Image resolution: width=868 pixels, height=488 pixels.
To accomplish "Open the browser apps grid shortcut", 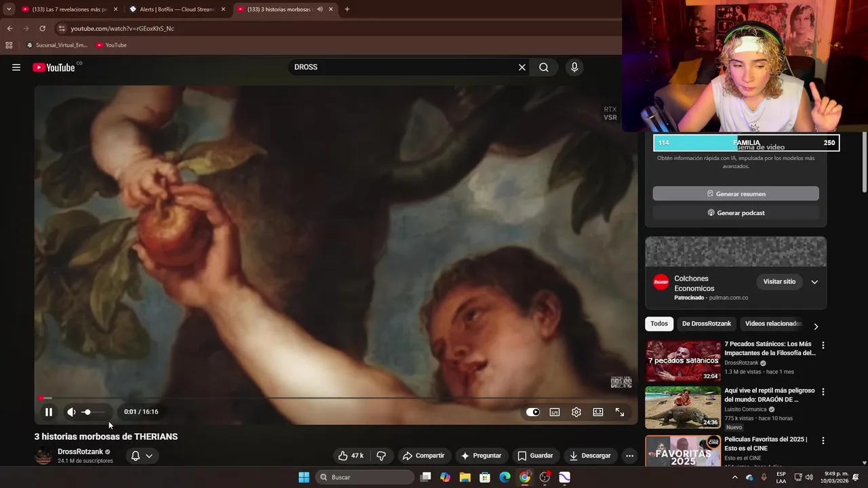I will pyautogui.click(x=9, y=45).
